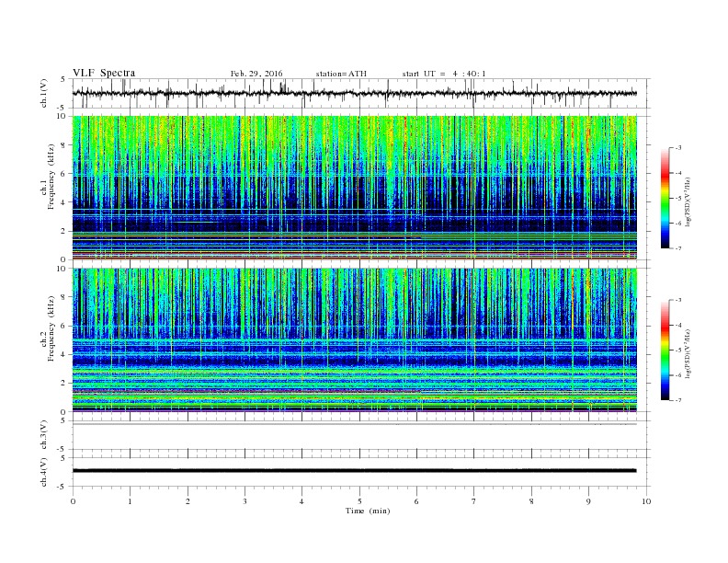Click the 'ch.3(V)' axis label
This screenshot has height=563, width=728.
point(44,435)
